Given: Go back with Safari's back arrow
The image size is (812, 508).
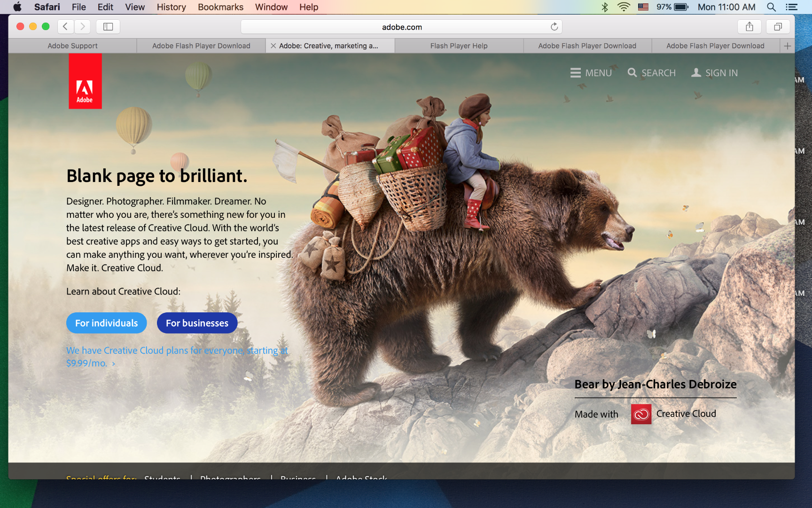Looking at the screenshot, I should tap(66, 27).
